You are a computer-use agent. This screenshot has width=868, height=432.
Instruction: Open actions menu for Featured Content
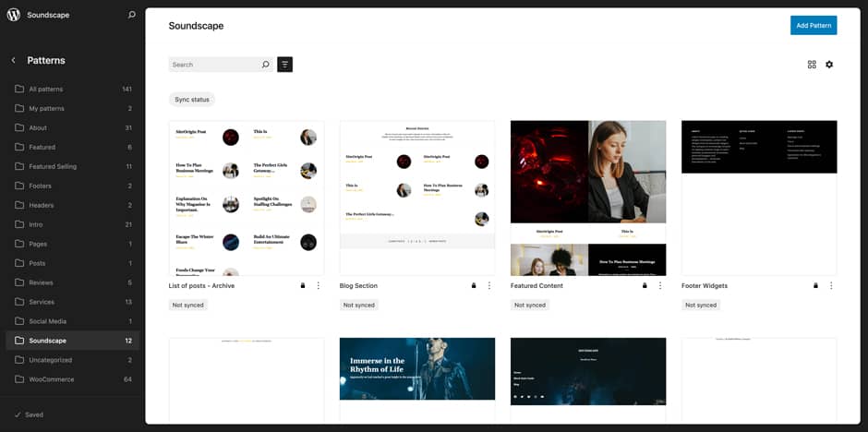(660, 286)
